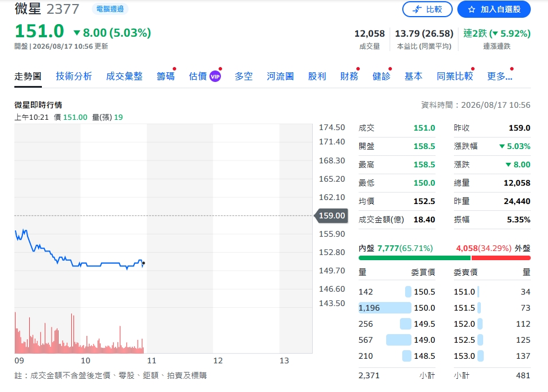This screenshot has width=548, height=392.
Task: Click the red 外盤 ratio bar
Action: [501, 258]
